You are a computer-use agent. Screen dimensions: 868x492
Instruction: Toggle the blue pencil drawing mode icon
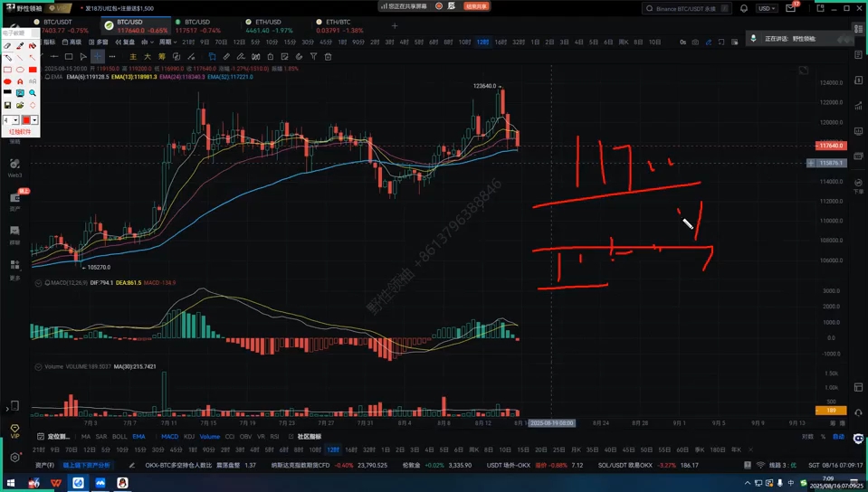709,43
